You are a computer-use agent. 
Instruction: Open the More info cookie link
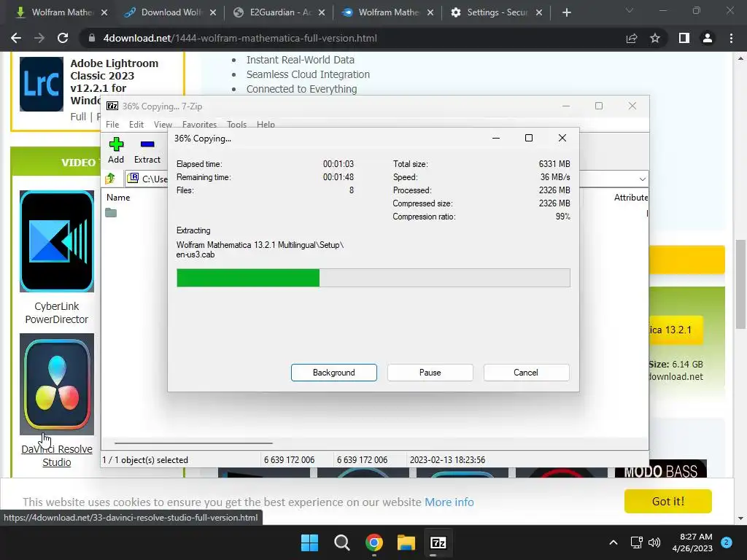[x=449, y=502]
